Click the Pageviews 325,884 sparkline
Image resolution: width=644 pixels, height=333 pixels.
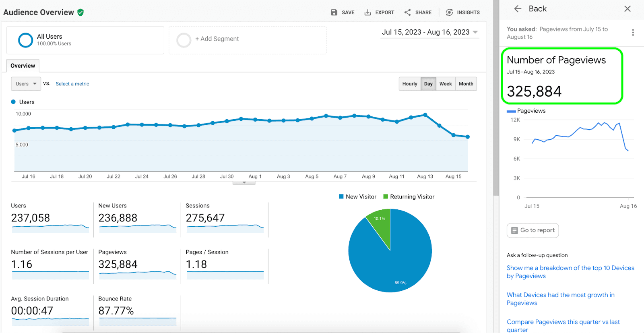pyautogui.click(x=138, y=275)
